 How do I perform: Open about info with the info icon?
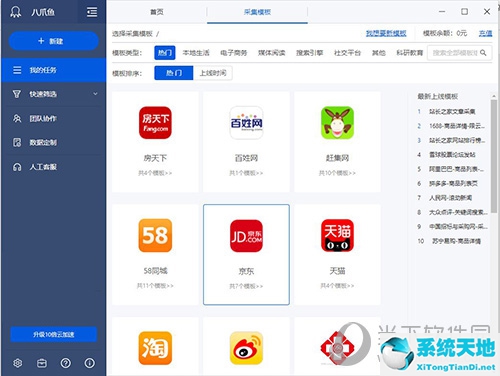tap(89, 363)
